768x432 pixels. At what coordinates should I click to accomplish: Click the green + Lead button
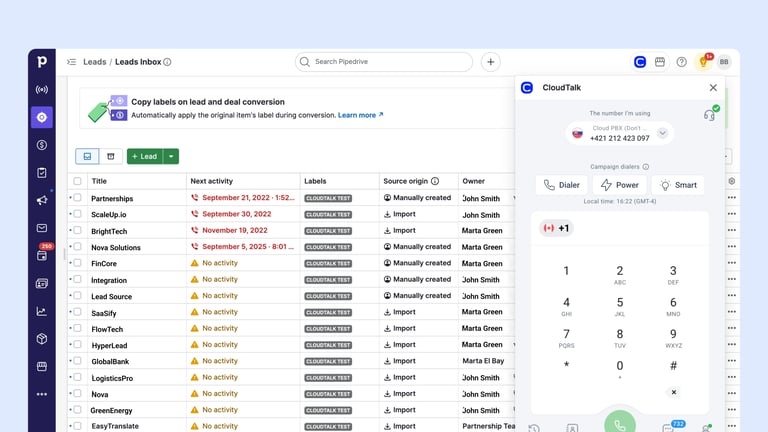coord(144,156)
